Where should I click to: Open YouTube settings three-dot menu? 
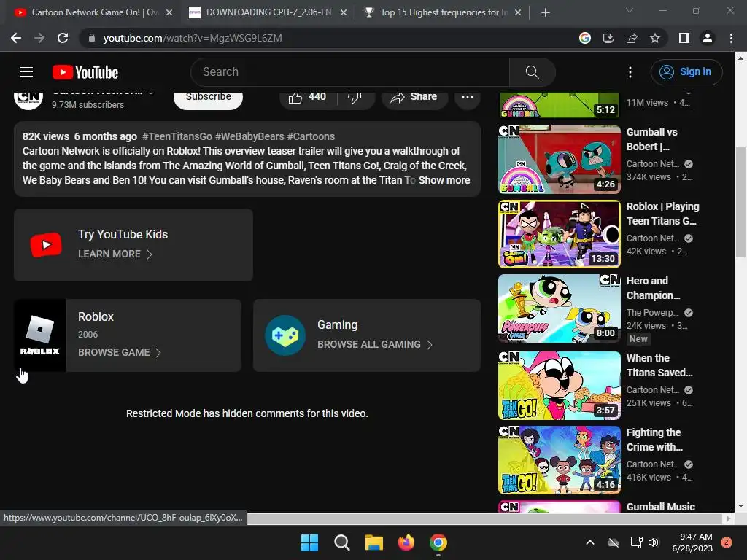(630, 72)
